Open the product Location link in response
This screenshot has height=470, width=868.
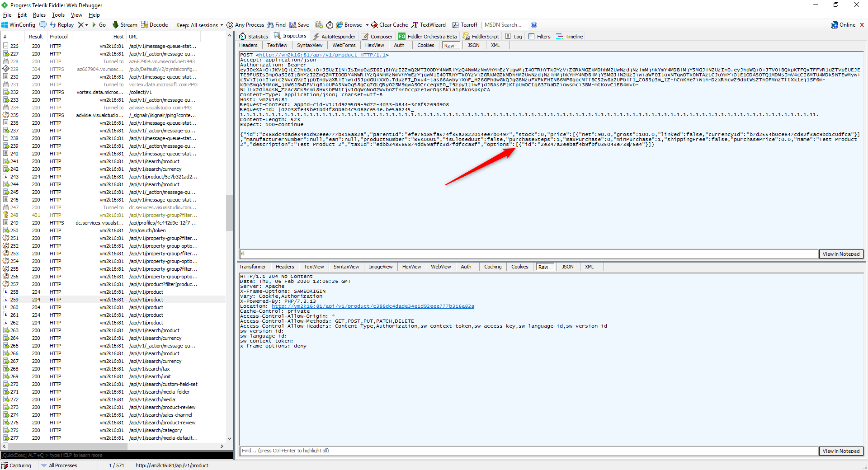click(372, 306)
